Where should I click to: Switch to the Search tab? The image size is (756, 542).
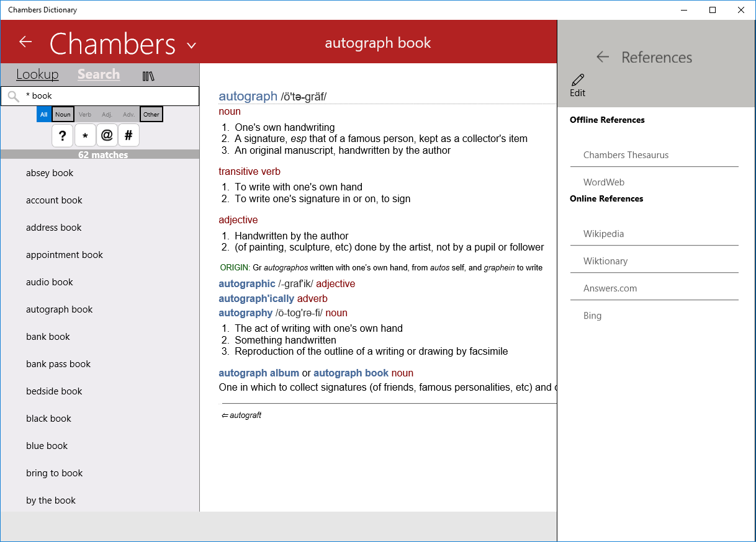(98, 74)
